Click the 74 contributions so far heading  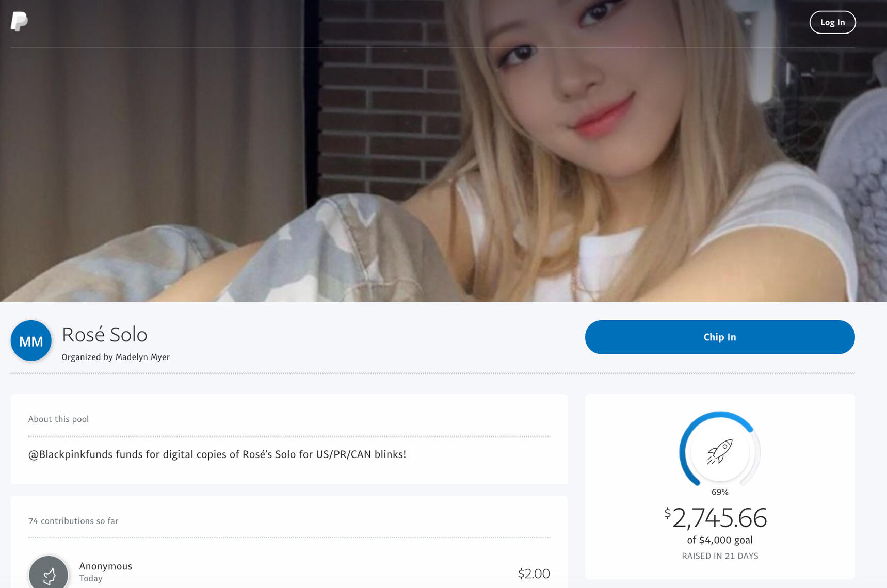pos(73,521)
